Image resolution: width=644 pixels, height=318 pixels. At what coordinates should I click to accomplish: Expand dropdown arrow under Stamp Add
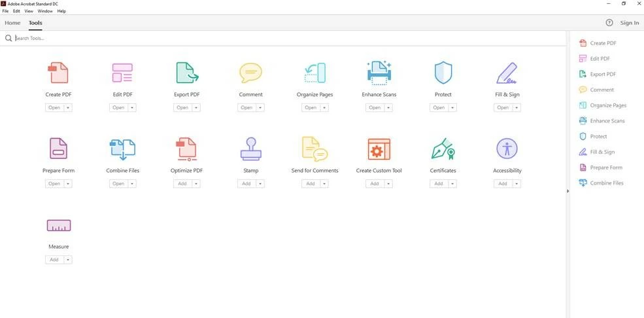click(260, 184)
